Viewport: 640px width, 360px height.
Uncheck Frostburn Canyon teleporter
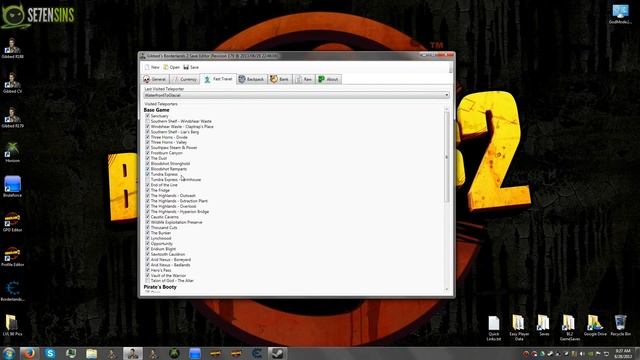148,153
